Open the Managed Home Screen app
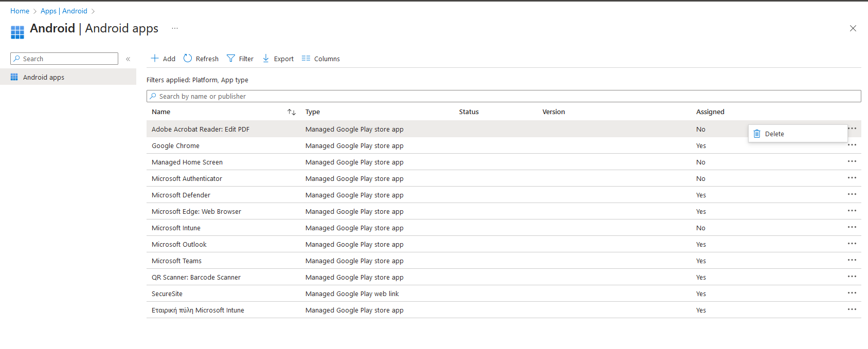 (187, 162)
